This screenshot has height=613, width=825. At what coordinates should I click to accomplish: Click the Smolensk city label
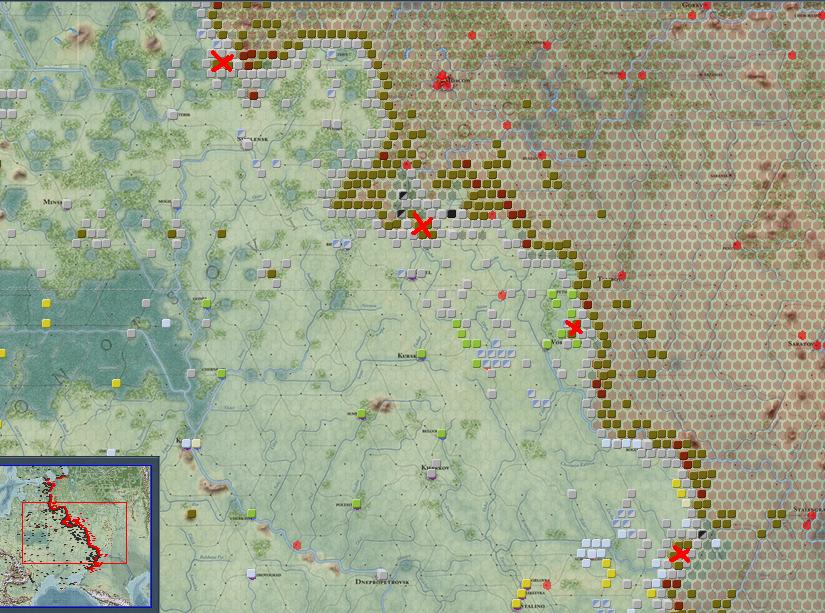(253, 138)
